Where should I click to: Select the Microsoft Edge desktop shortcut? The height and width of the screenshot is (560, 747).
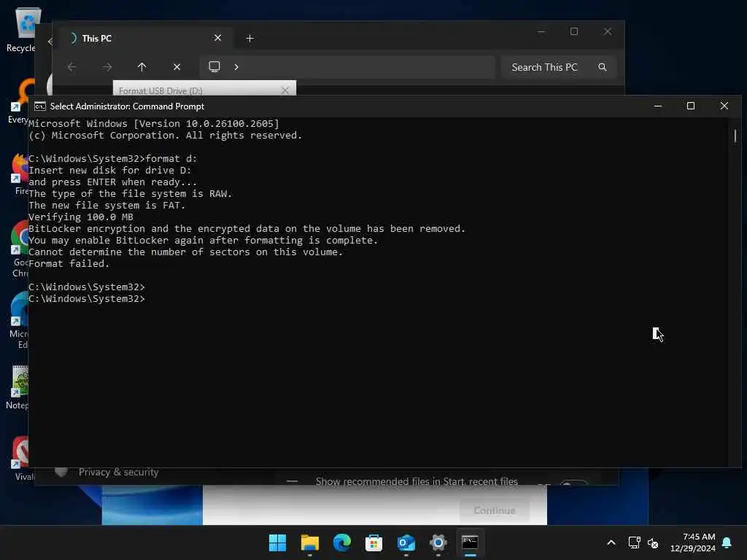(x=20, y=320)
